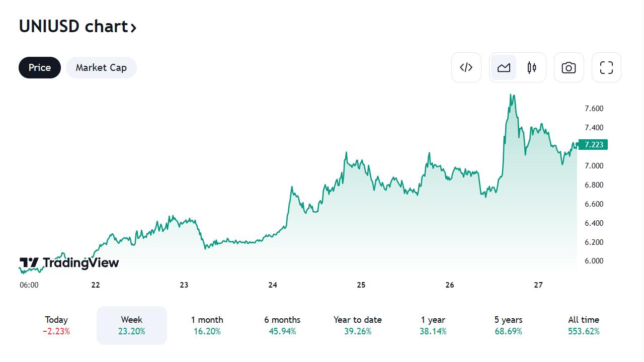Open the embed code widget icon

466,67
